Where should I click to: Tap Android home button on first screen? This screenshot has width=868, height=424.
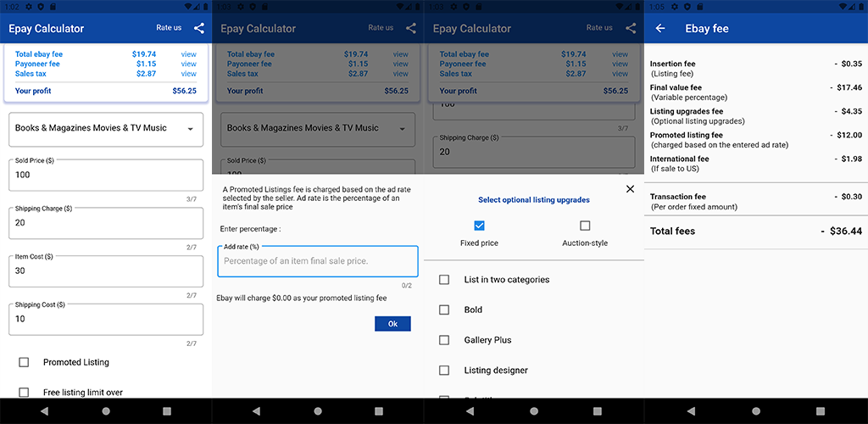pos(106,411)
